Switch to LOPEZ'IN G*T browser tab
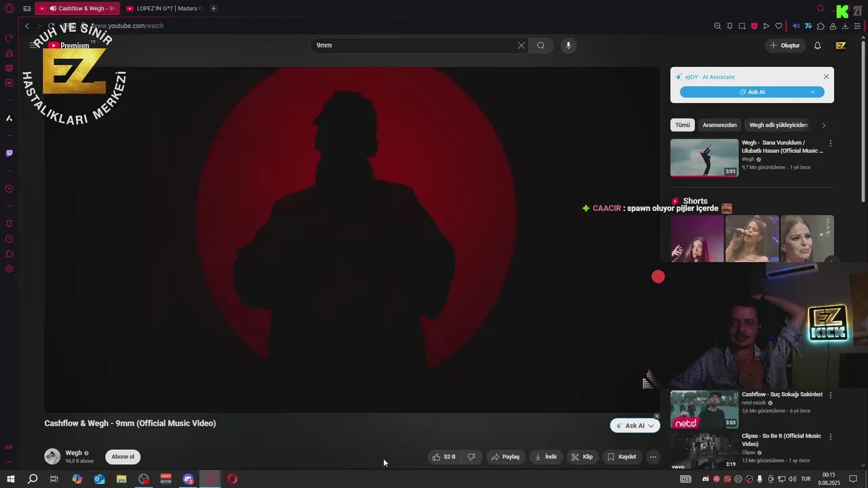868x488 pixels. click(163, 8)
